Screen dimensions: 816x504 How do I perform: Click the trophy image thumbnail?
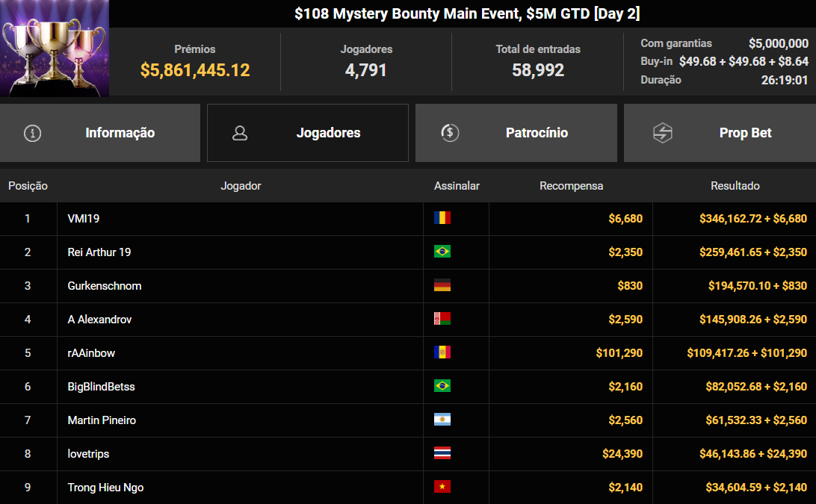(x=55, y=49)
